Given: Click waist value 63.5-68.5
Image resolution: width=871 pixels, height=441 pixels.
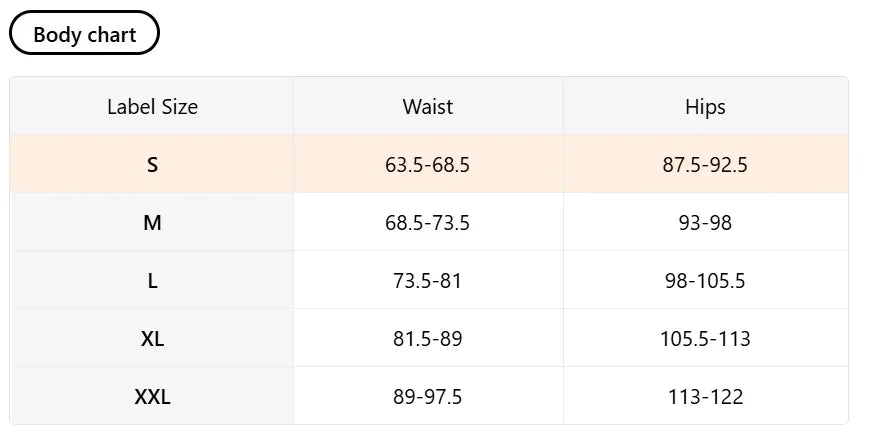Looking at the screenshot, I should click(427, 164).
